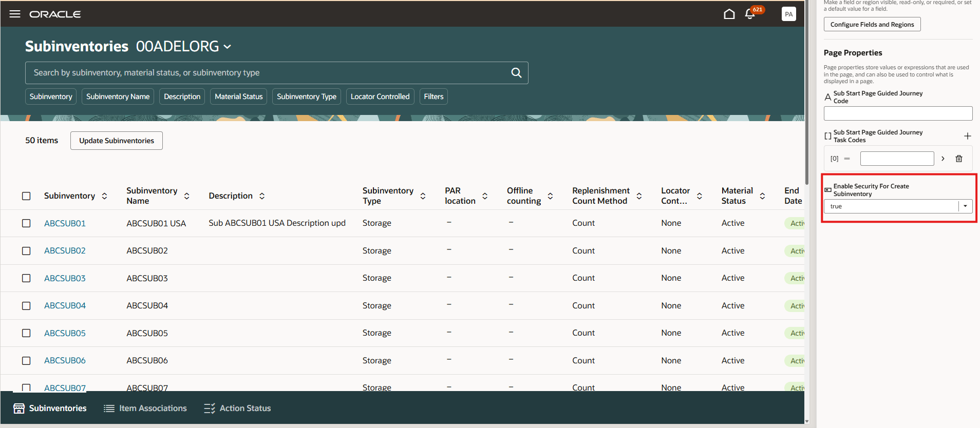The image size is (980, 428).
Task: Filter by Material Status chip
Action: (238, 96)
